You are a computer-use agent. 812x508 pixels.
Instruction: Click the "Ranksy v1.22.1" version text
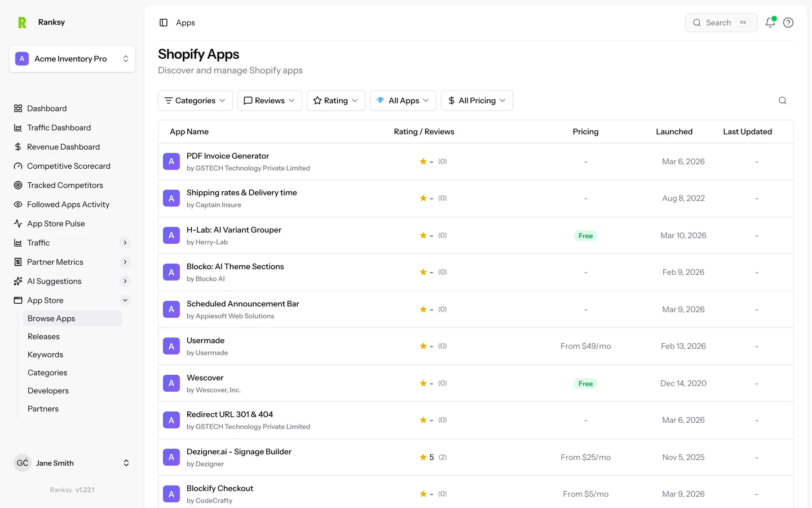[72, 490]
